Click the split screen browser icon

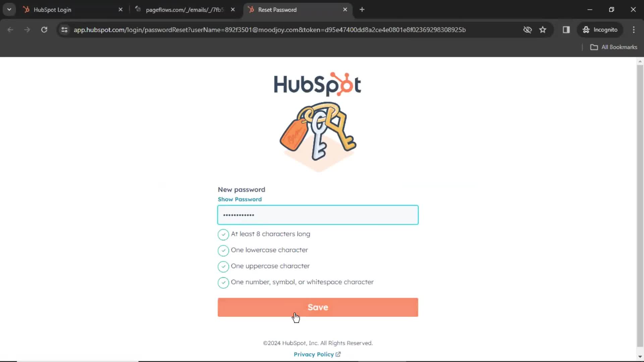567,29
